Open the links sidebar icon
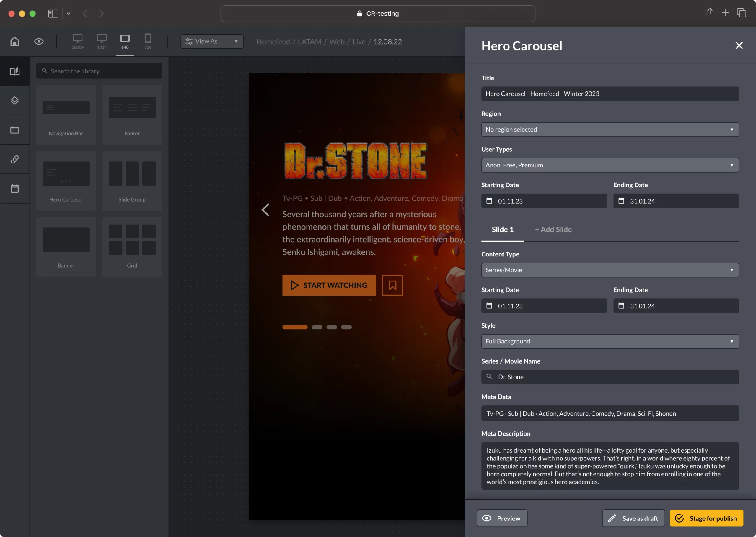The width and height of the screenshot is (756, 537). (x=14, y=159)
